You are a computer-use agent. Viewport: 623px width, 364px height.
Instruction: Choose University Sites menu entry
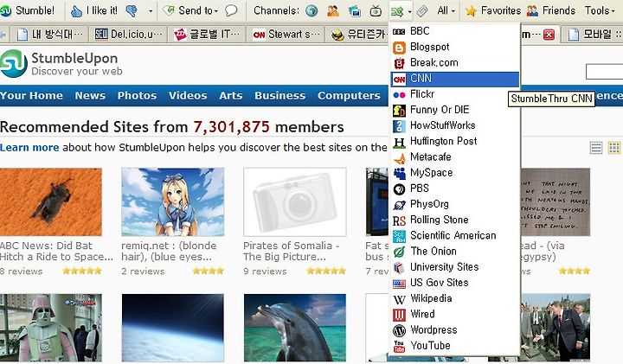[455, 267]
